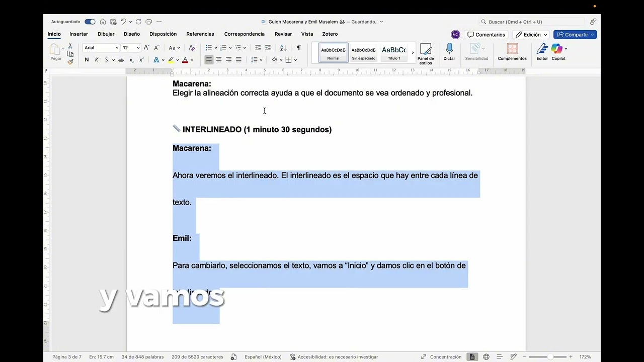Viewport: 644px width, 362px height.
Task: Toggle underline (S) formatting
Action: click(x=106, y=60)
